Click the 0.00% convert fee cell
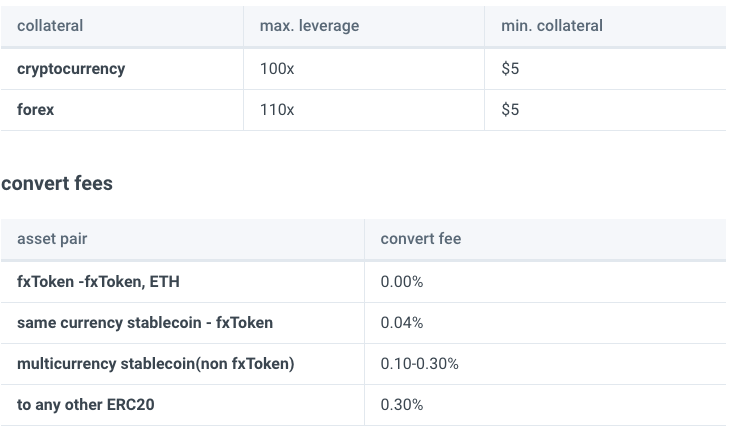Image resolution: width=729 pixels, height=428 pixels. coord(402,282)
